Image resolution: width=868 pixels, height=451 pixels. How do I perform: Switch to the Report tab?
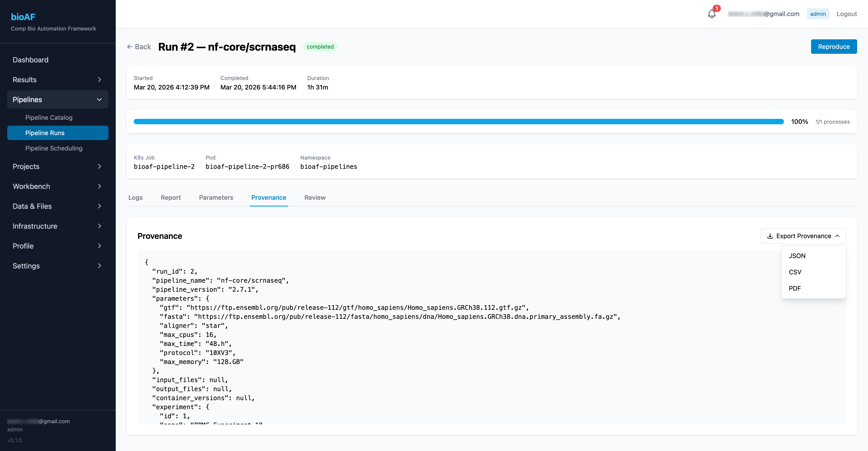[x=171, y=198]
